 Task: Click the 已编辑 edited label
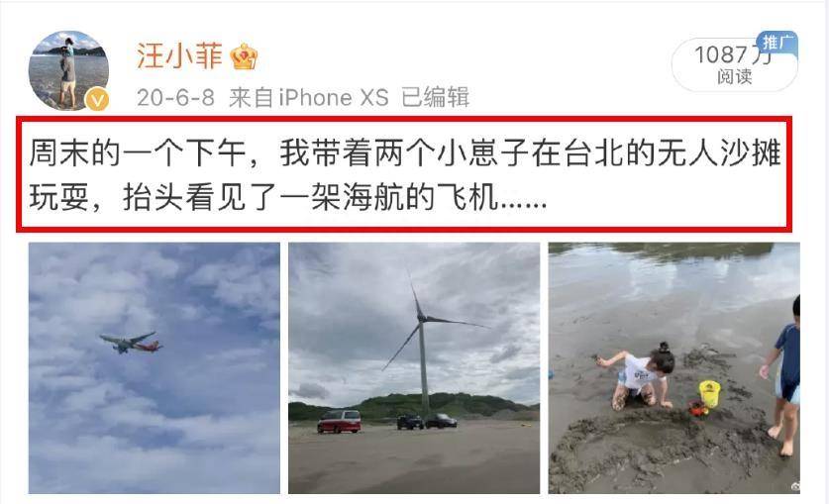pyautogui.click(x=435, y=98)
